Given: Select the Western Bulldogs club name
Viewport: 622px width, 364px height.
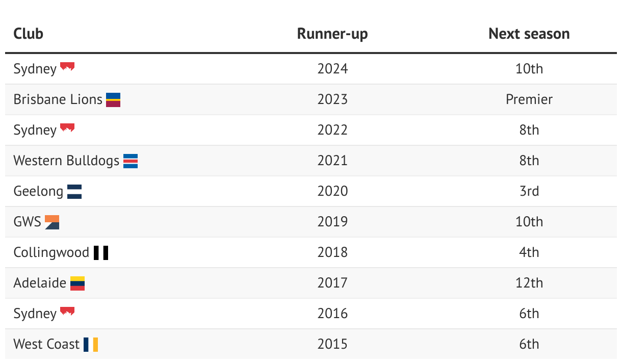Looking at the screenshot, I should pyautogui.click(x=66, y=161).
